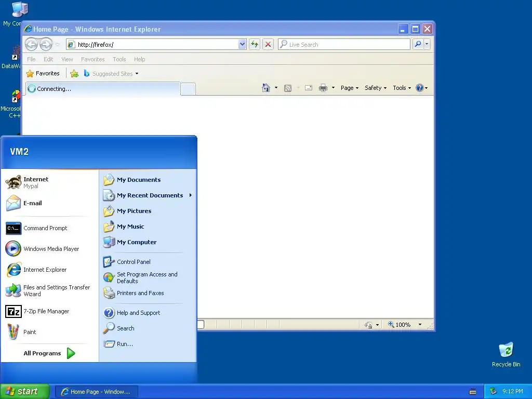
Task: Click the Home icon in the command bar
Action: pos(266,88)
